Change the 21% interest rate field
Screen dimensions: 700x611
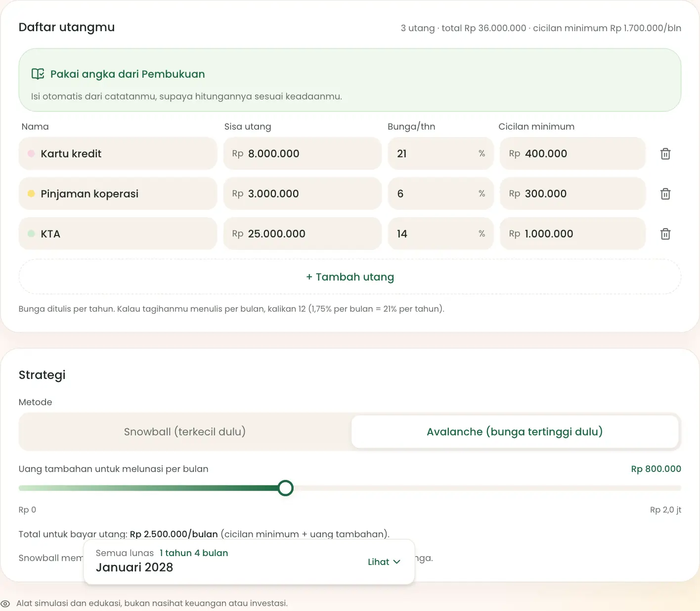(x=441, y=154)
